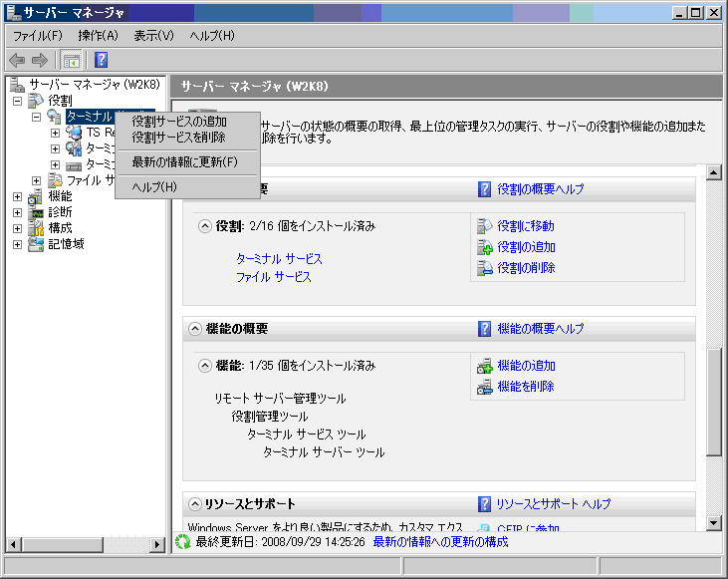This screenshot has height=579, width=728.
Task: Click the 構成 tree node icon
Action: (36, 228)
